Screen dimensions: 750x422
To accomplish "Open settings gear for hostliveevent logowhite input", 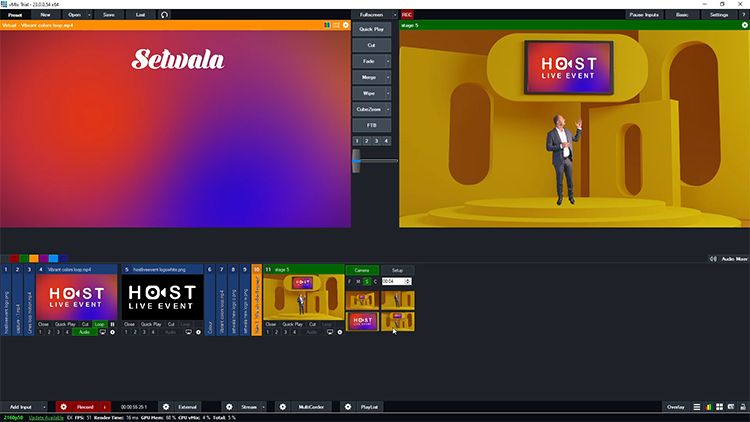I will point(198,332).
